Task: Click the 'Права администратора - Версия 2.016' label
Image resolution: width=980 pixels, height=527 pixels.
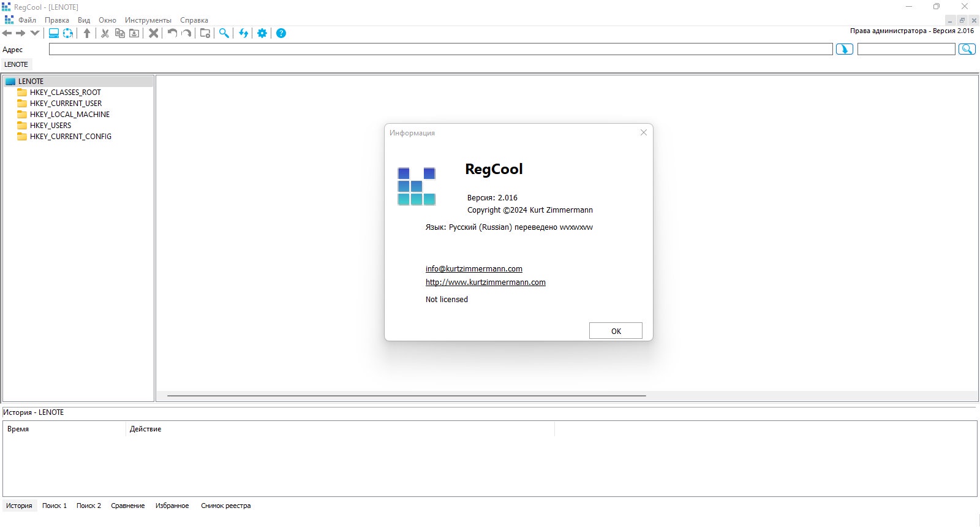Action: [x=912, y=31]
